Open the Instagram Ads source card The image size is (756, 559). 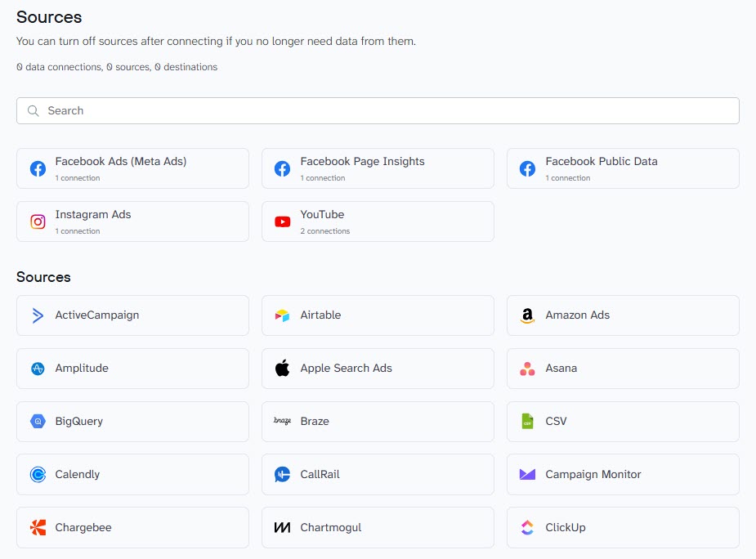(132, 221)
